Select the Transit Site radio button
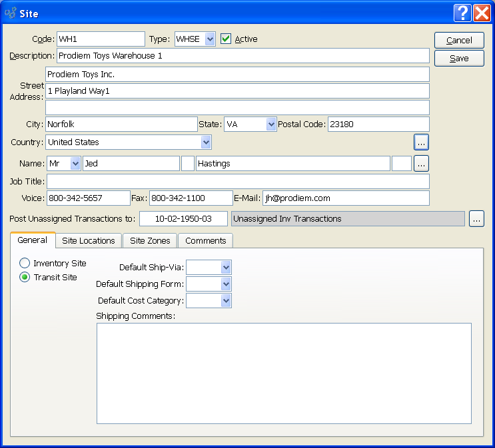Image resolution: width=495 pixels, height=448 pixels. [x=25, y=277]
